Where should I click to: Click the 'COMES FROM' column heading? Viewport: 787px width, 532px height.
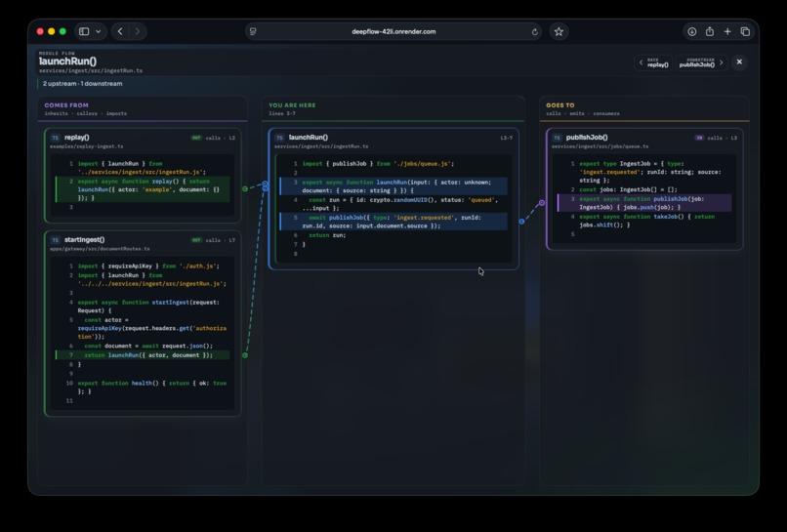tap(66, 105)
